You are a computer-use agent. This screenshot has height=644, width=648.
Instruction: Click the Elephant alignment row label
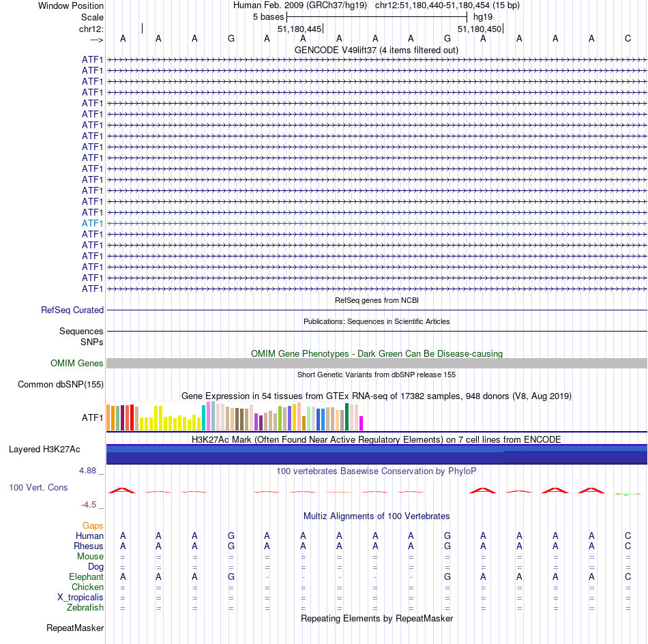coord(86,577)
